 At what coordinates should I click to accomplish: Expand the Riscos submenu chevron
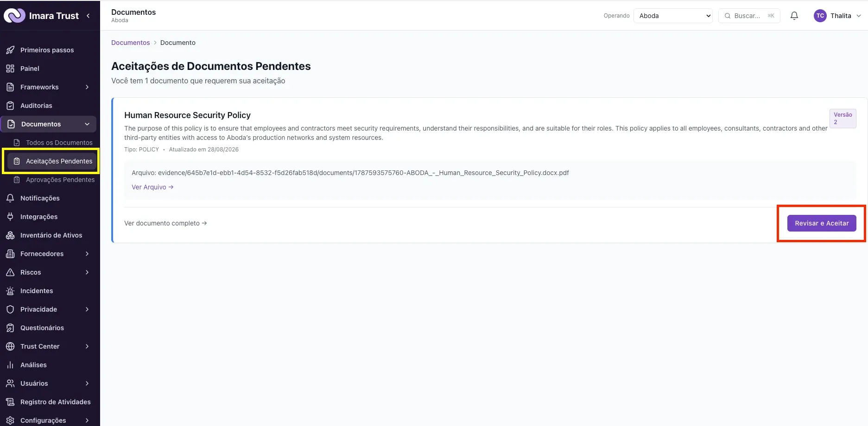[x=87, y=272]
